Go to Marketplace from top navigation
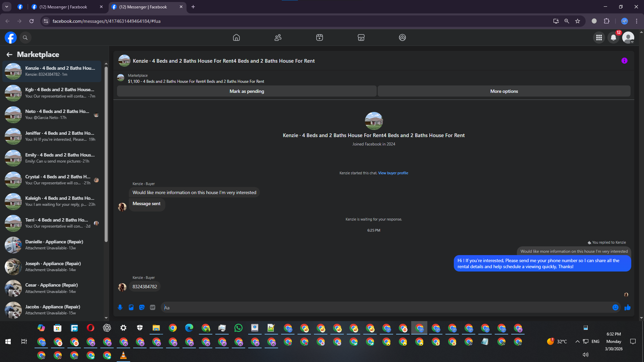 (x=361, y=38)
